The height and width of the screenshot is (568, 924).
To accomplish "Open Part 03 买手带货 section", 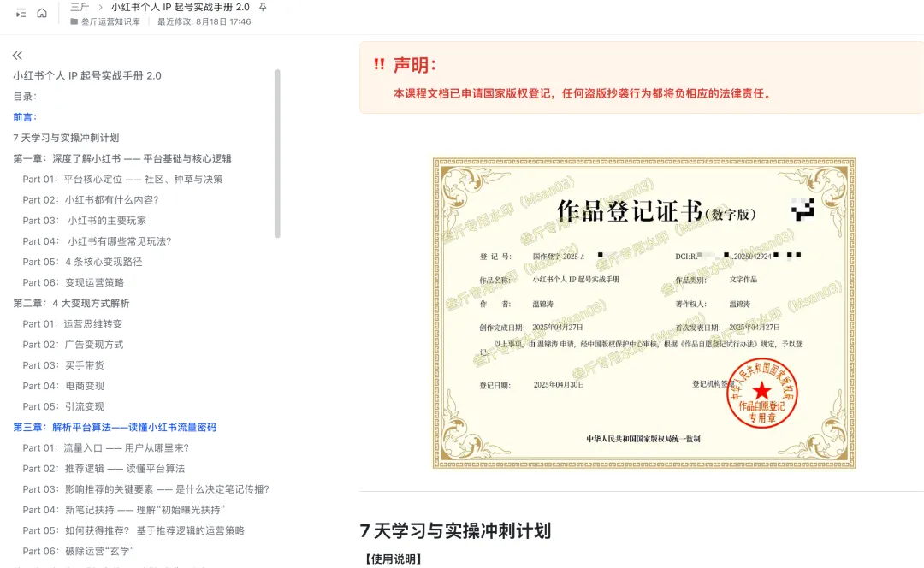I will [63, 365].
